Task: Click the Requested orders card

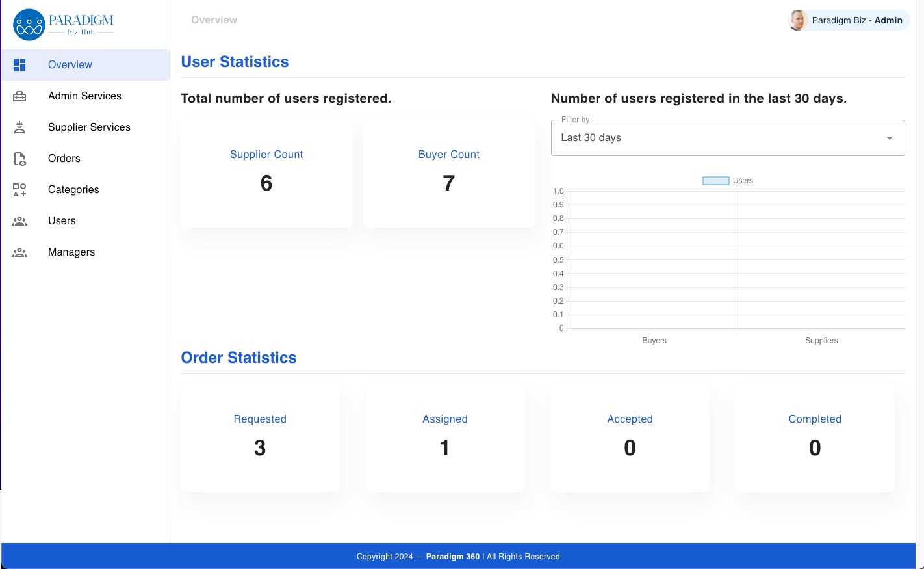Action: [260, 438]
